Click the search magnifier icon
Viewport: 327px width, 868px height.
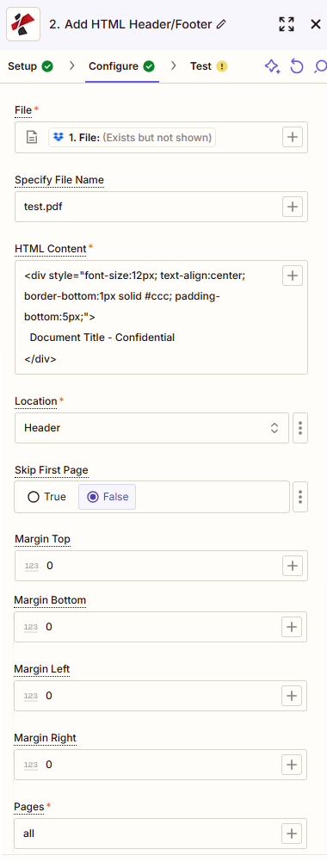pos(320,66)
